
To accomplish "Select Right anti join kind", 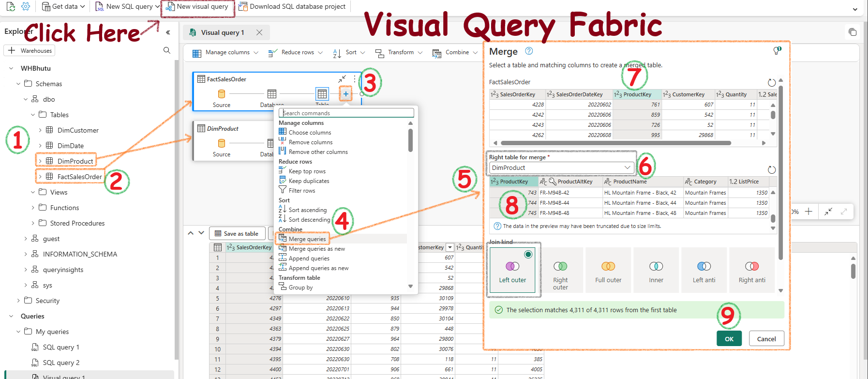I will (x=752, y=270).
